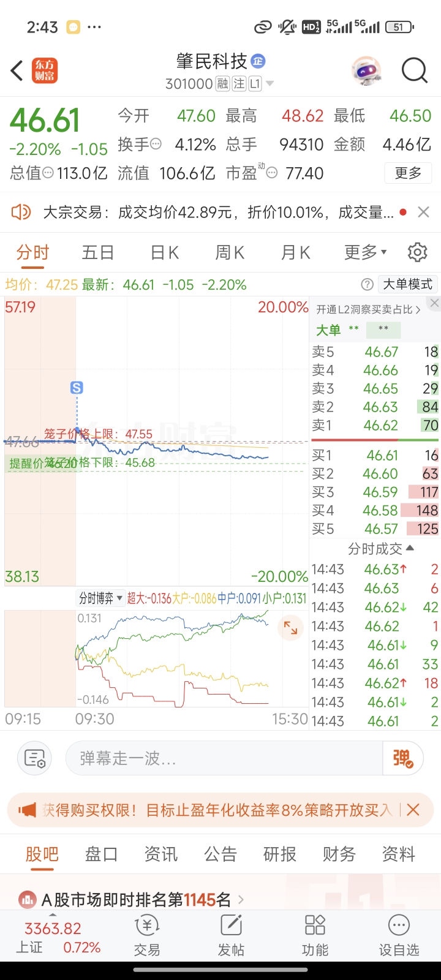Screen dimensions: 441x980
Task: Tap the 弹幕走一波 input field
Action: [x=224, y=758]
